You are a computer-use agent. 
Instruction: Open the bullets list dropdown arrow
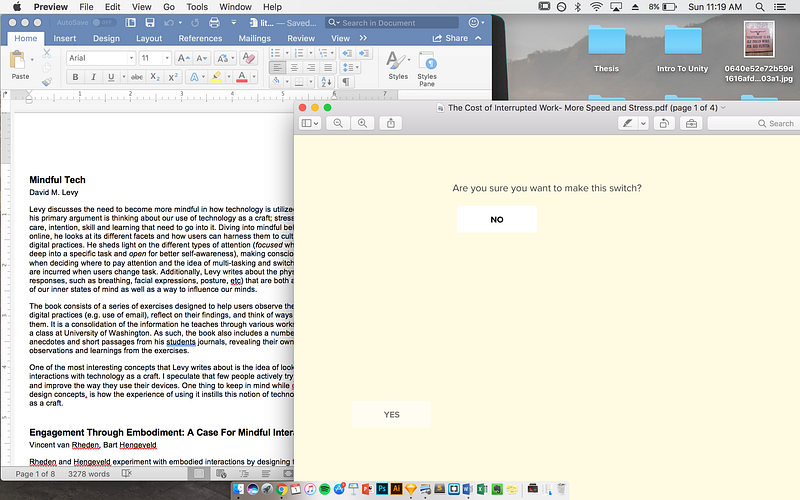coord(287,53)
